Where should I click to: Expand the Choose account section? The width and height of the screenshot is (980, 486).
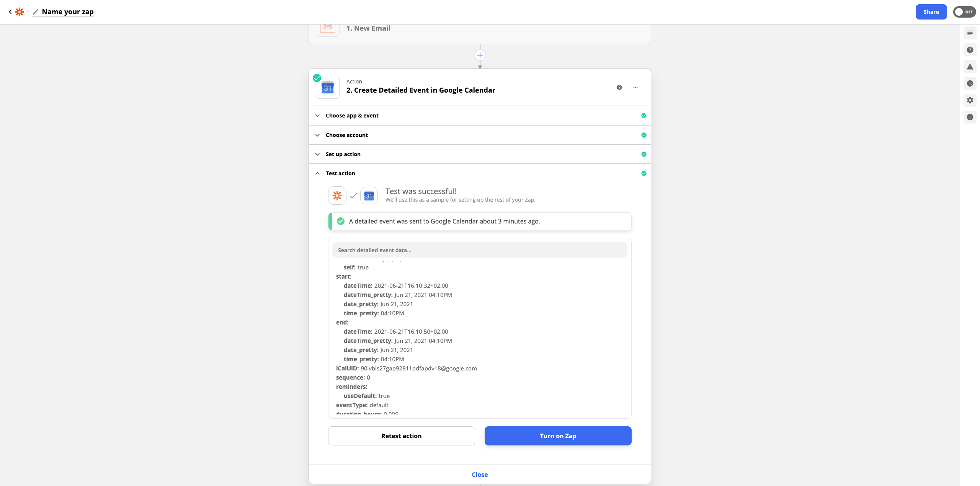click(346, 135)
